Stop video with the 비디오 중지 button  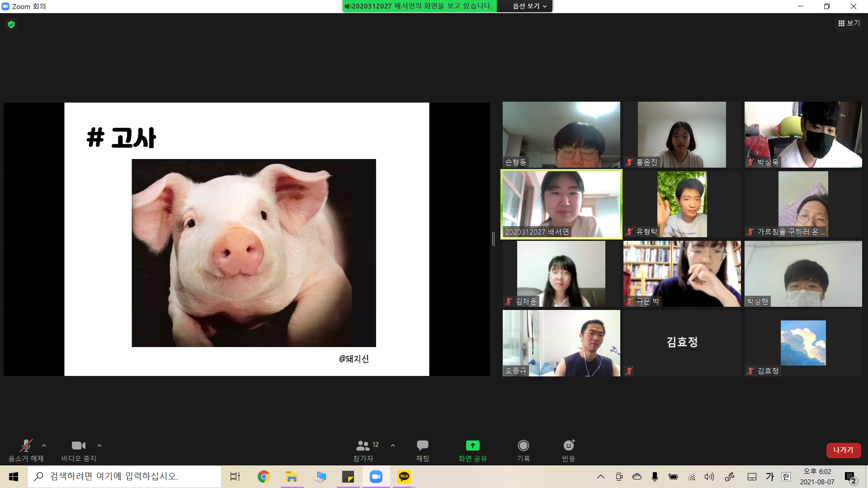pos(78,446)
